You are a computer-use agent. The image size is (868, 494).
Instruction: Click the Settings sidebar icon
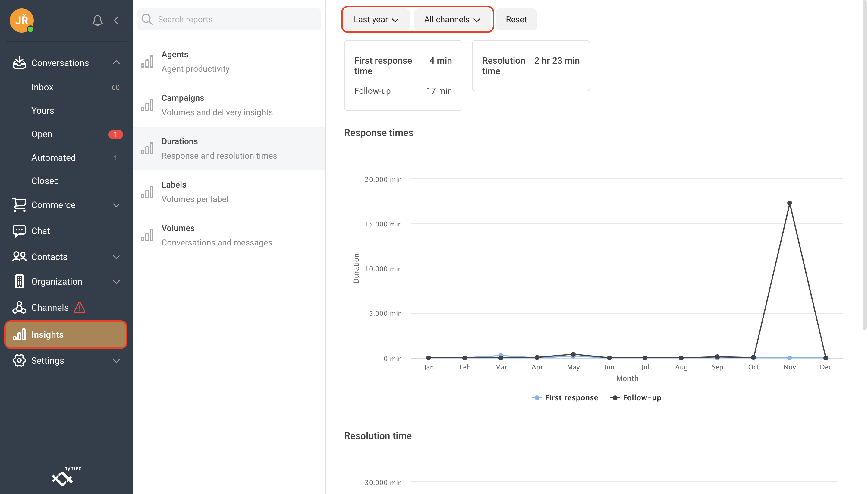[18, 360]
